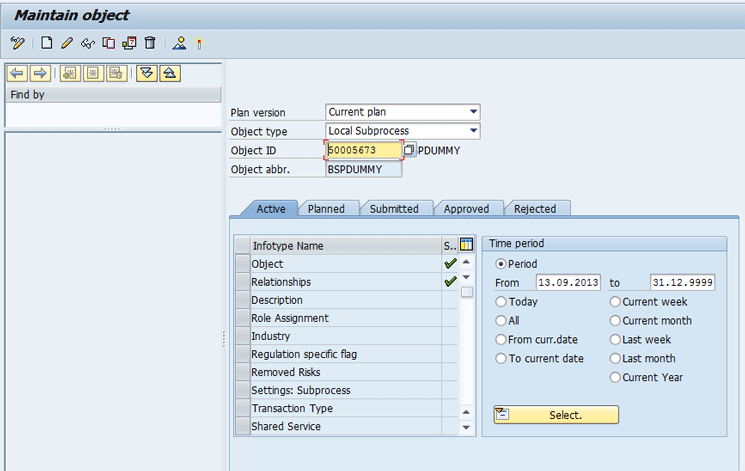Select the Period radio button
Screen dimensions: 745x471
[x=500, y=264]
